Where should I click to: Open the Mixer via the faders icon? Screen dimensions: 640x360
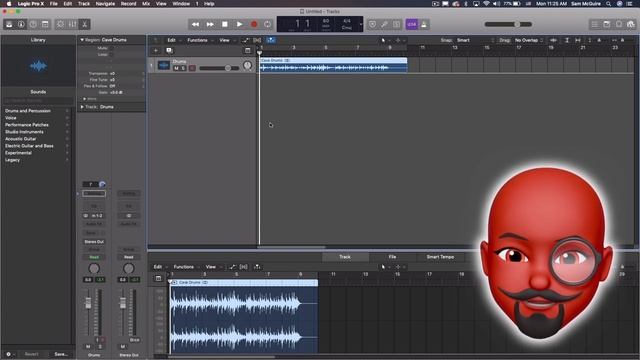point(72,24)
